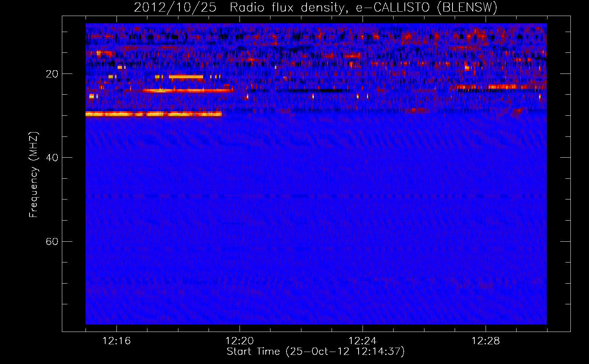Click the 60 MHz frequency tick label
The width and height of the screenshot is (589, 364).
[52, 241]
